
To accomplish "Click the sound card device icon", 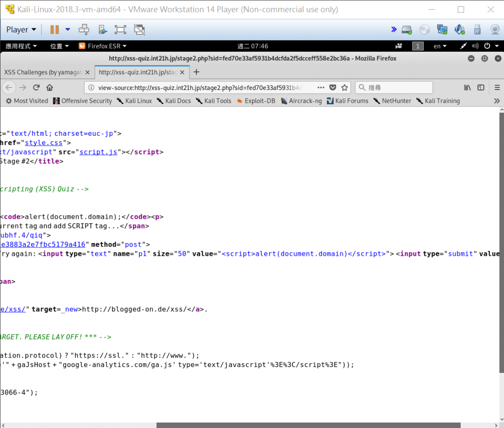I will coord(460,30).
